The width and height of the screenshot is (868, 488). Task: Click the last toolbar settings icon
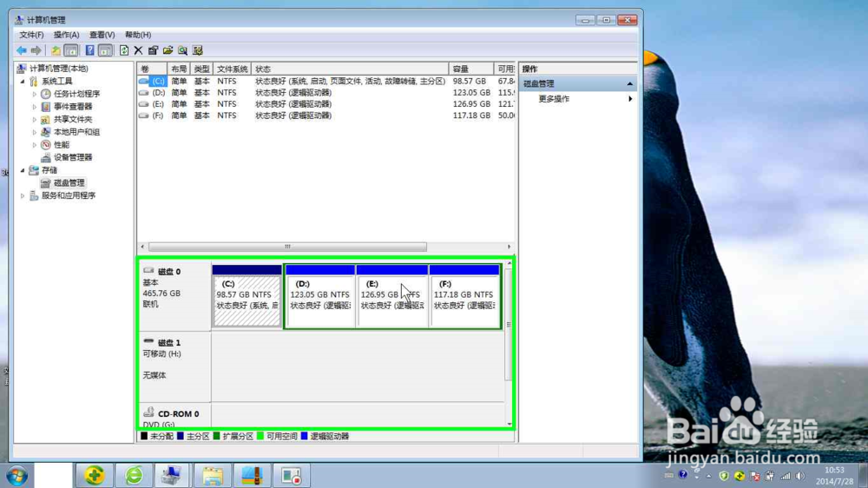198,50
